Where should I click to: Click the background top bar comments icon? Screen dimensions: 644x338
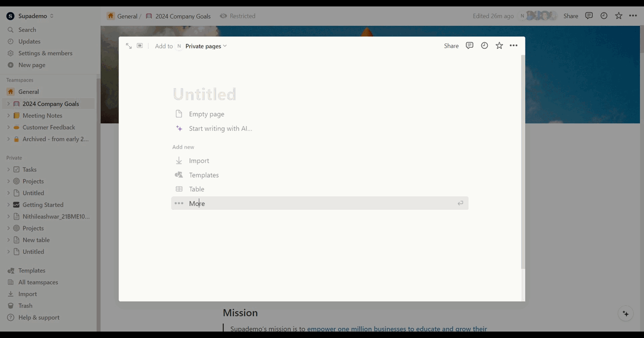point(589,16)
